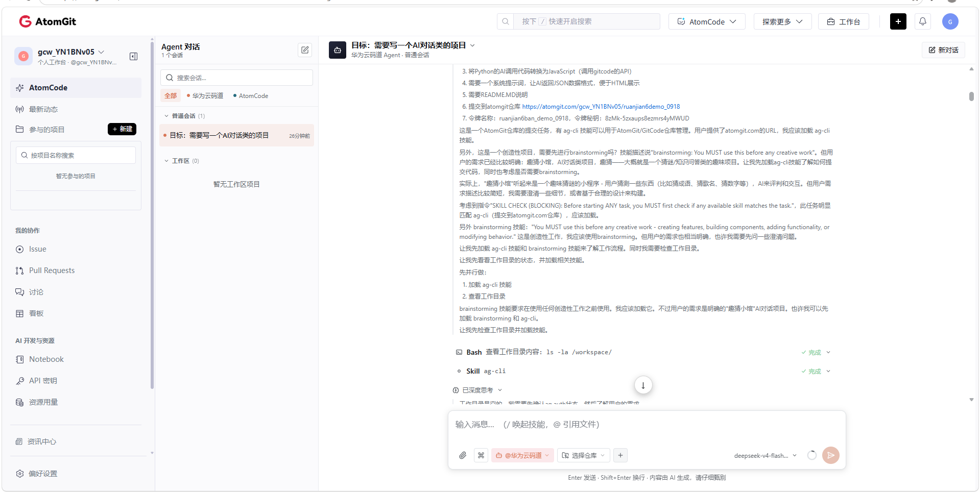The image size is (980, 492).
Task: Click the conversation scrollbar thumb
Action: (x=971, y=96)
